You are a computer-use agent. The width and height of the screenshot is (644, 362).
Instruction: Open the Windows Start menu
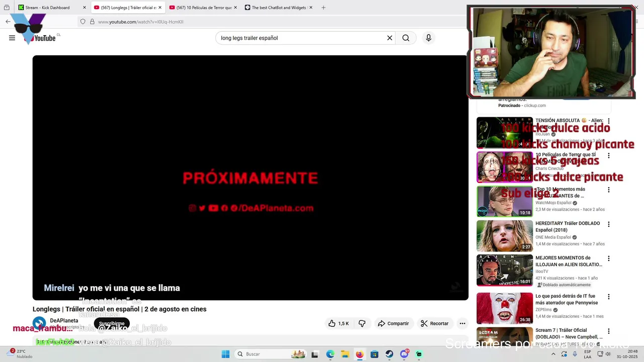tap(225, 354)
